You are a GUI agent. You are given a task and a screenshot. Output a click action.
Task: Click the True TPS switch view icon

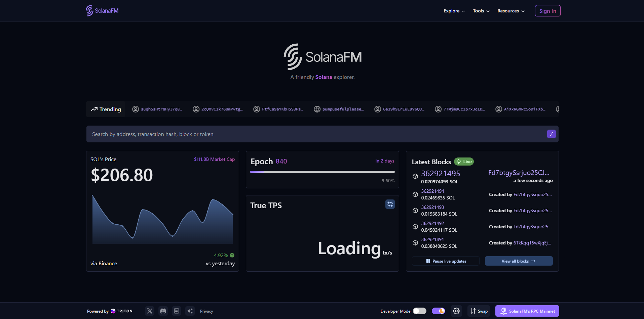click(390, 204)
